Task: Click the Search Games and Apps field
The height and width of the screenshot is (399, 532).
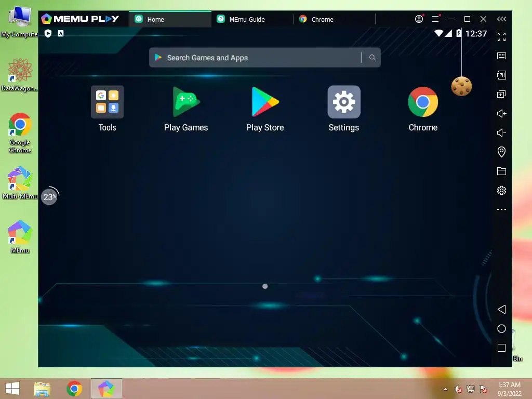Action: point(264,57)
